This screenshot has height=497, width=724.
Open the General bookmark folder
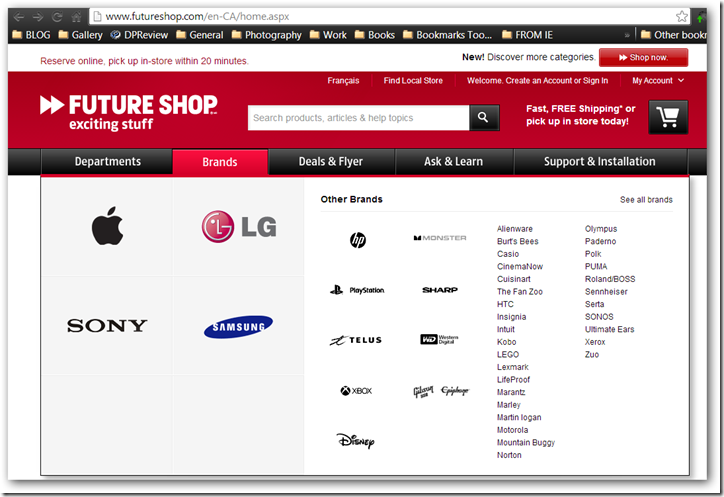click(200, 35)
